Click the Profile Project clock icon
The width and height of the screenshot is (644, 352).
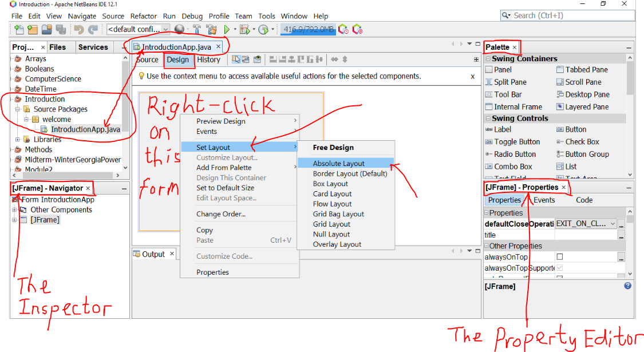point(263,30)
